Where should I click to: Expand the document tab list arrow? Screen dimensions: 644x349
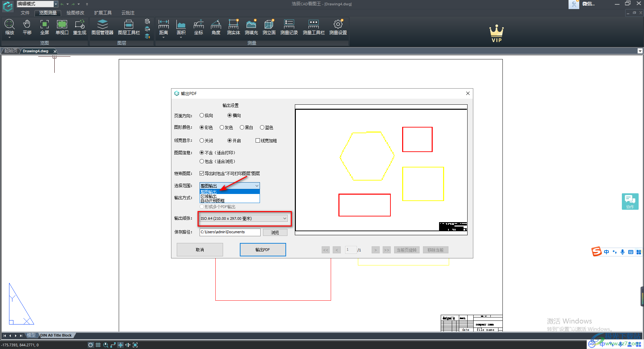tap(640, 51)
